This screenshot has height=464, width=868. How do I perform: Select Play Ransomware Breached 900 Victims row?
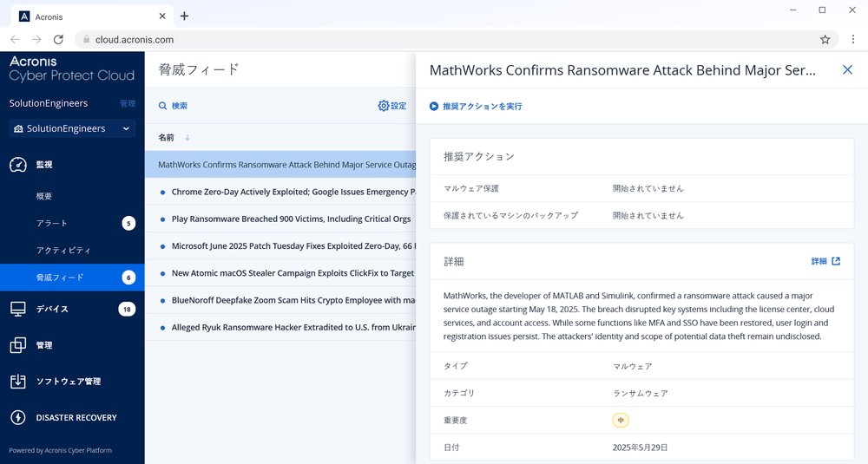[x=280, y=219]
